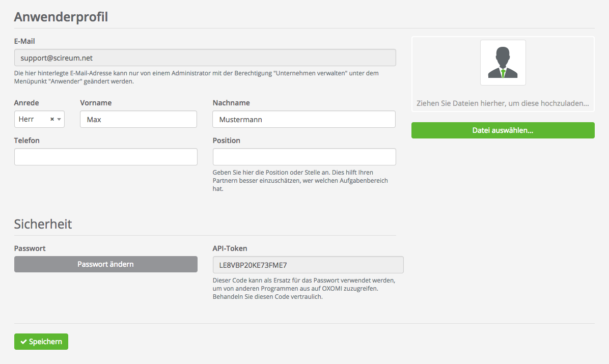Click the E-Mail admin notice text

pyautogui.click(x=196, y=77)
